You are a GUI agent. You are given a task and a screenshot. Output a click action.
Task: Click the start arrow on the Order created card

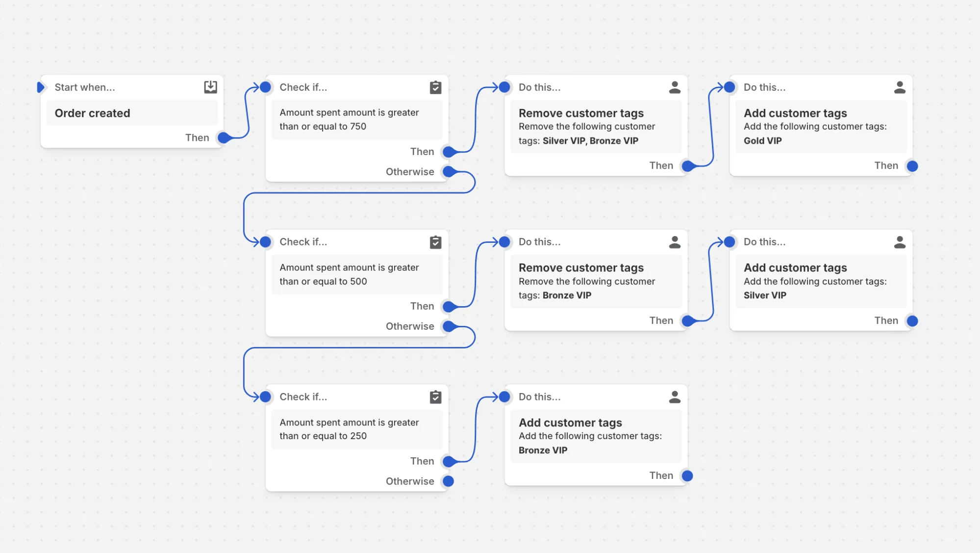41,87
